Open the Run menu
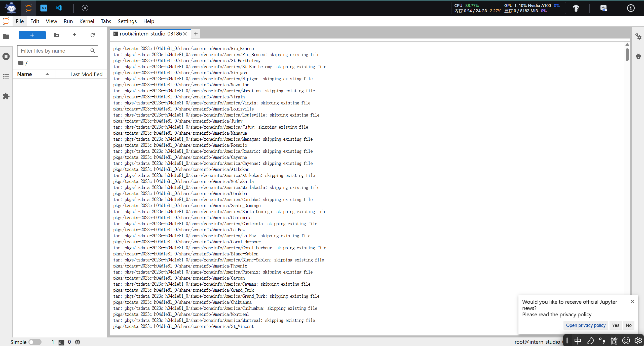The height and width of the screenshot is (346, 644). tap(68, 21)
